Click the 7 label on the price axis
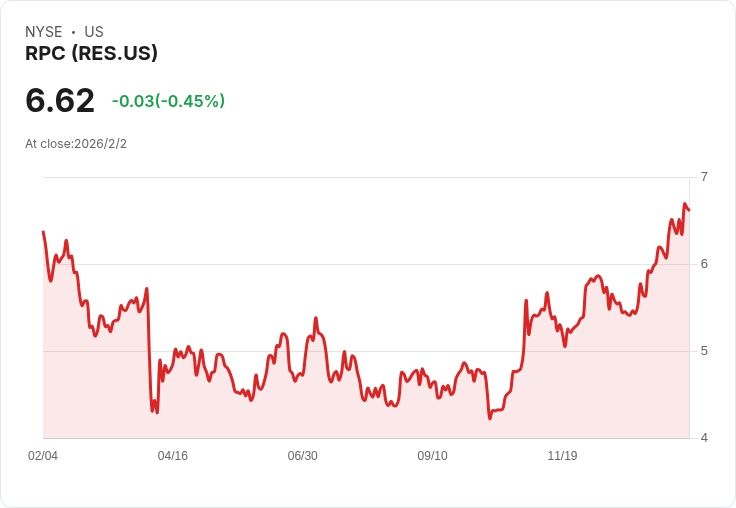 pyautogui.click(x=704, y=177)
